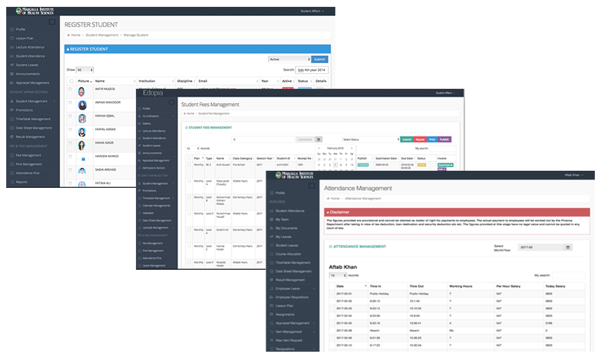614x364 pixels.
Task: Open the Active status dropdown
Action: click(x=290, y=59)
